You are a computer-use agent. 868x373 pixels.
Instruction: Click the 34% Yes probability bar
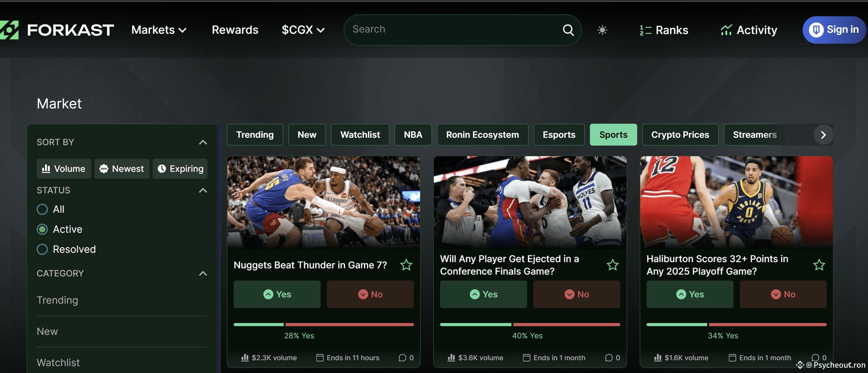pos(736,325)
